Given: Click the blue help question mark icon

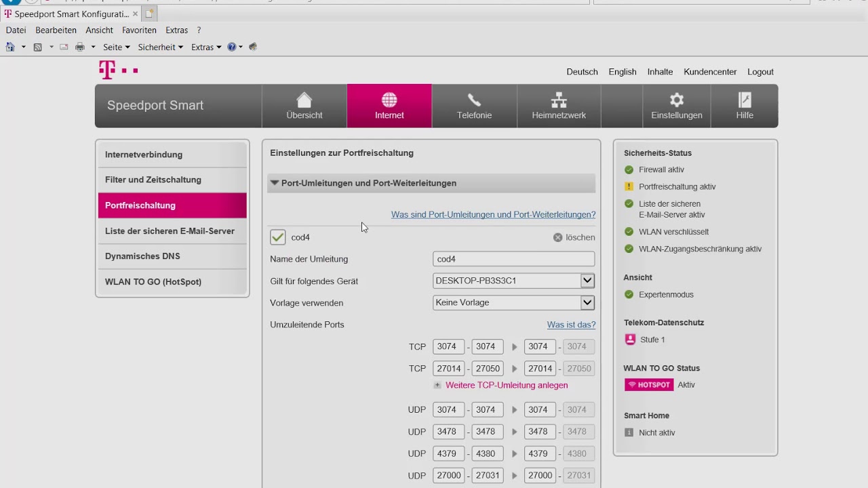Looking at the screenshot, I should (x=232, y=47).
